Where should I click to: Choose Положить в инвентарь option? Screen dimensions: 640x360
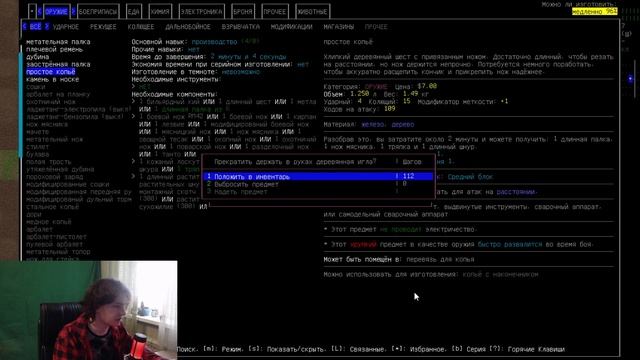tap(318, 176)
